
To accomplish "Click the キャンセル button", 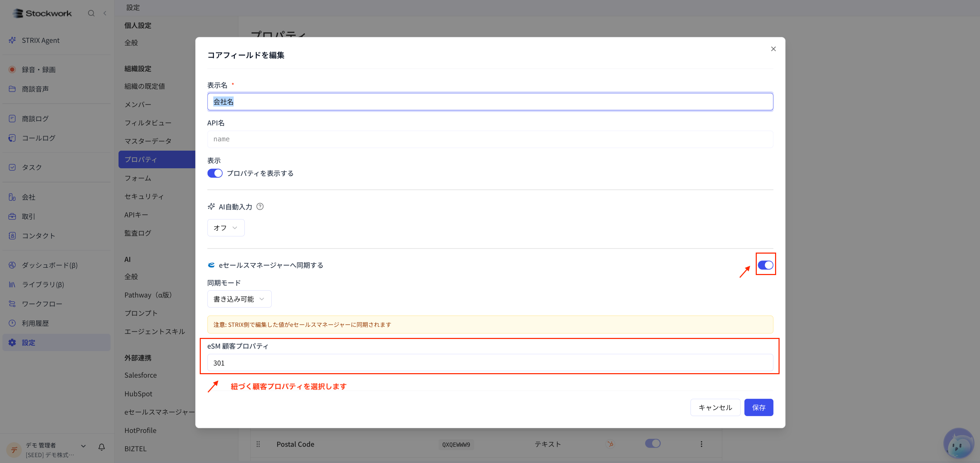I will (715, 407).
